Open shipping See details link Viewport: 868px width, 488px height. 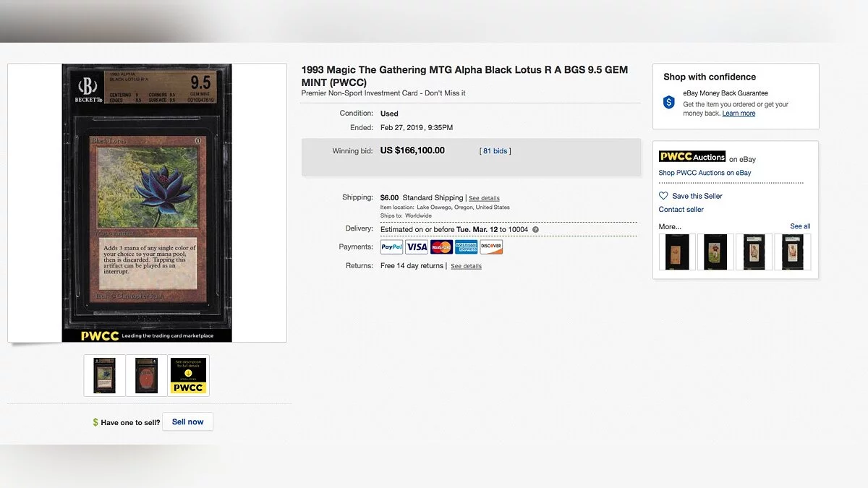click(484, 198)
